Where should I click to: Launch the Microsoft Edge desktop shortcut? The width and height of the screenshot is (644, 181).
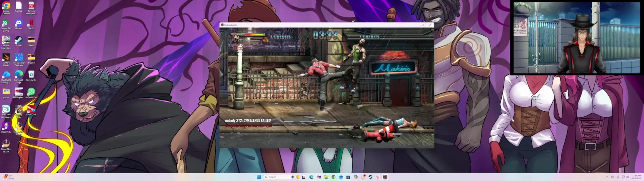(x=19, y=77)
